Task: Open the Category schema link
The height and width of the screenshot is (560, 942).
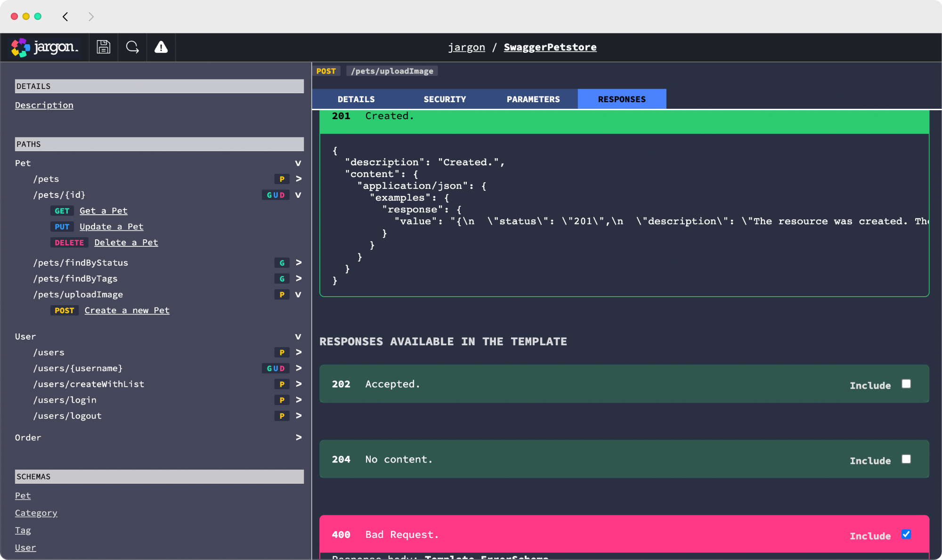Action: 36,513
